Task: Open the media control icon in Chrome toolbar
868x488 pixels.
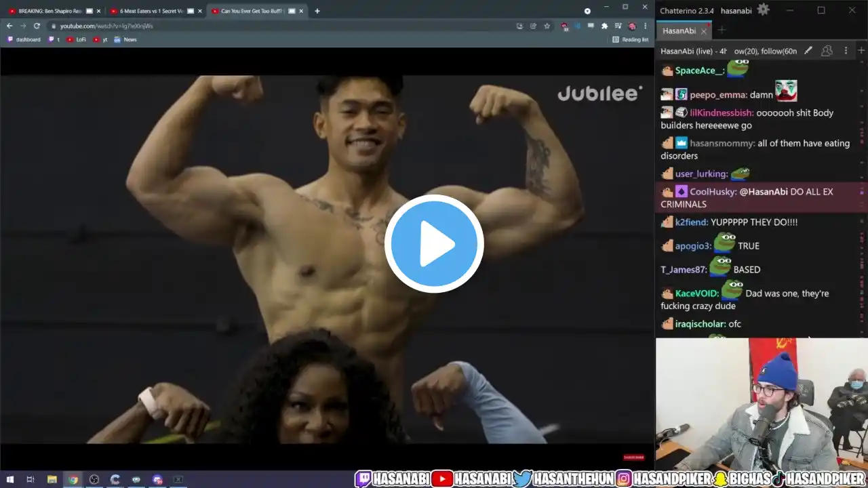Action: 618,26
